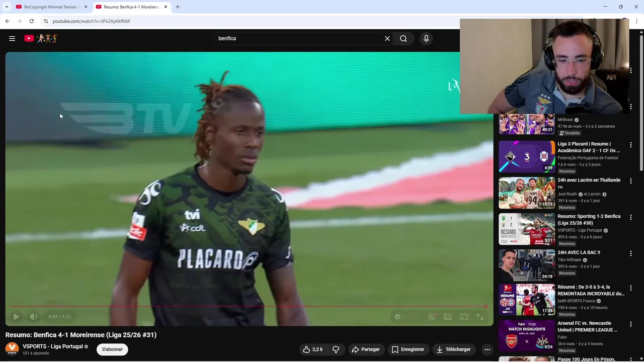
Task: Click the 551 k abonnés text
Action: click(36, 353)
